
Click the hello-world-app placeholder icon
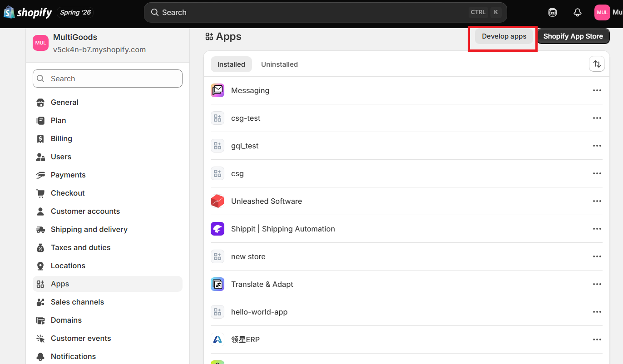218,312
